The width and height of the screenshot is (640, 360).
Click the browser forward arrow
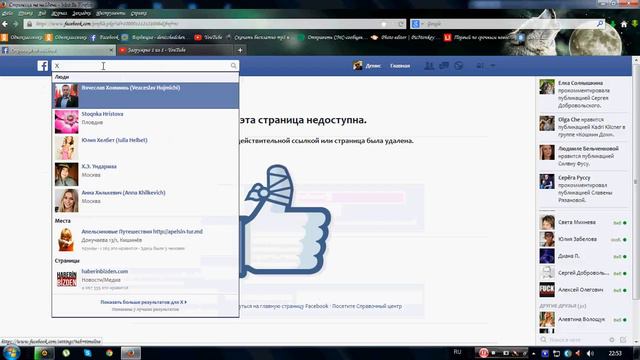click(16, 24)
